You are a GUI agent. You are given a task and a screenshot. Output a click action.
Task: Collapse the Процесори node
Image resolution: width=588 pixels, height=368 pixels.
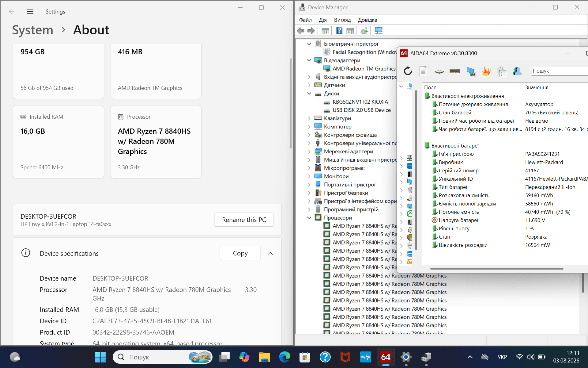tap(309, 218)
